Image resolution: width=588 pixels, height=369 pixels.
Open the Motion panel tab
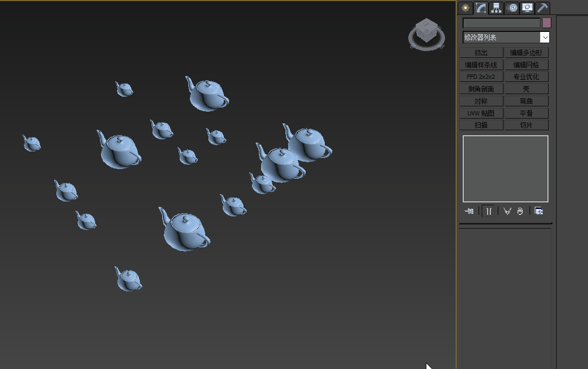512,8
